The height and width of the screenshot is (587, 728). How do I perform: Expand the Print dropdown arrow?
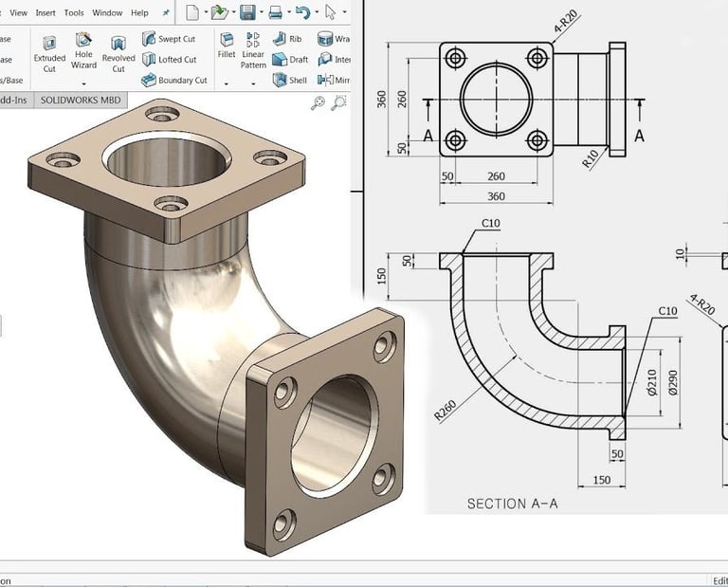289,12
